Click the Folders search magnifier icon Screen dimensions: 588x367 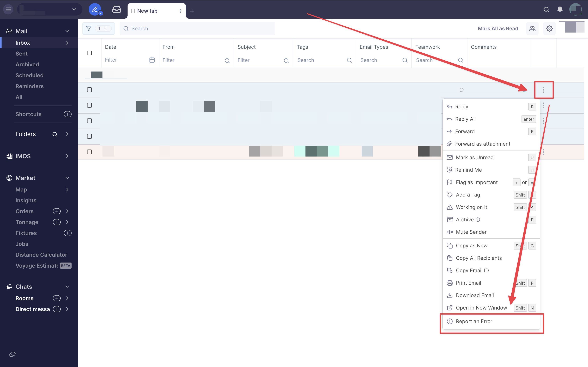55,134
